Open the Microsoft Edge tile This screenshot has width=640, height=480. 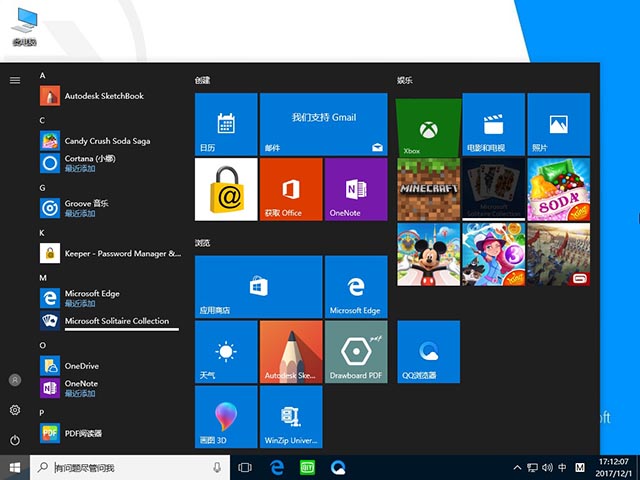pos(356,287)
